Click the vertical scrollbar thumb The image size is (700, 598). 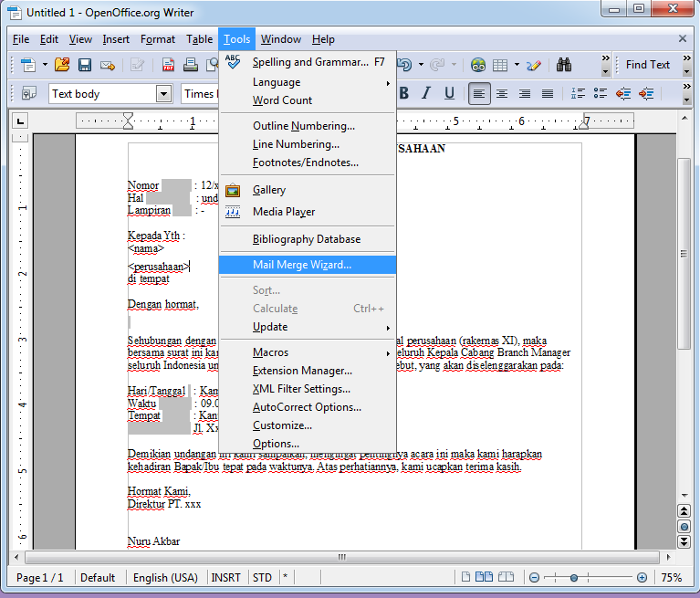point(684,254)
